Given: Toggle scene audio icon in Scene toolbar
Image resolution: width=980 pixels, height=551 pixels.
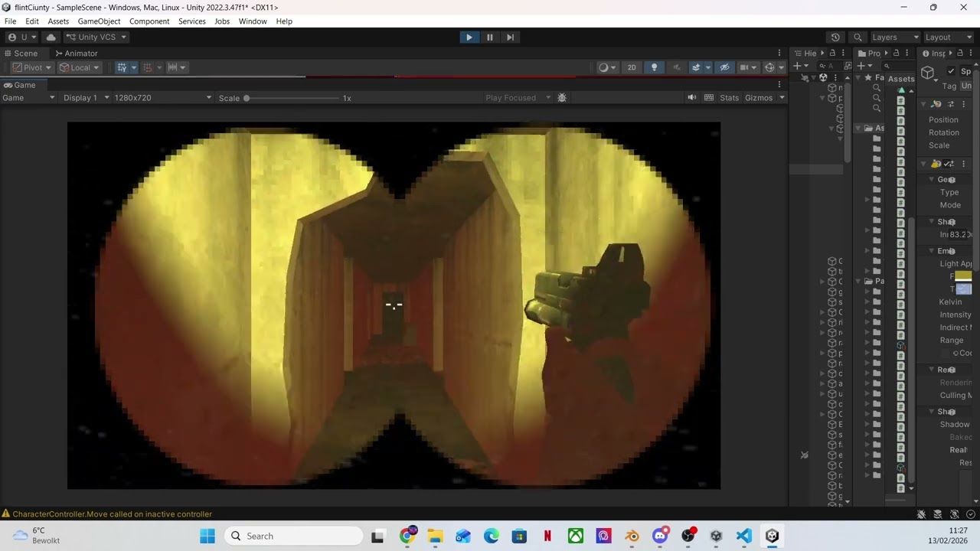Looking at the screenshot, I should [x=676, y=67].
